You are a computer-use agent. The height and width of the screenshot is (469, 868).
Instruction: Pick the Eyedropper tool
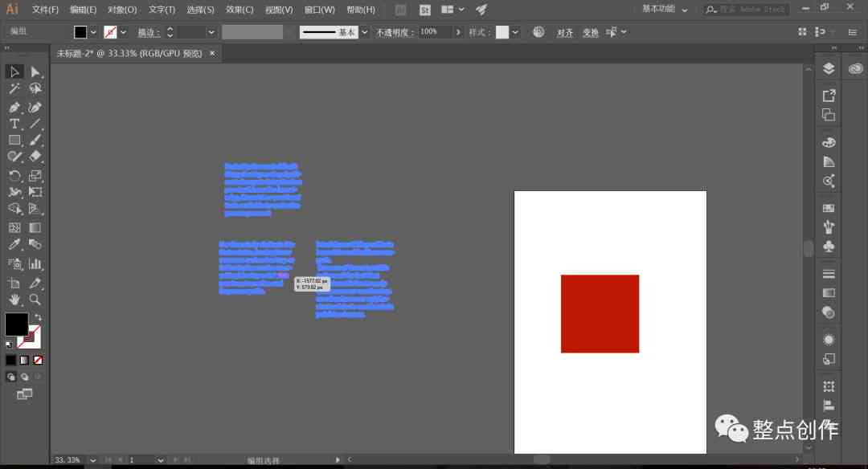(x=14, y=244)
